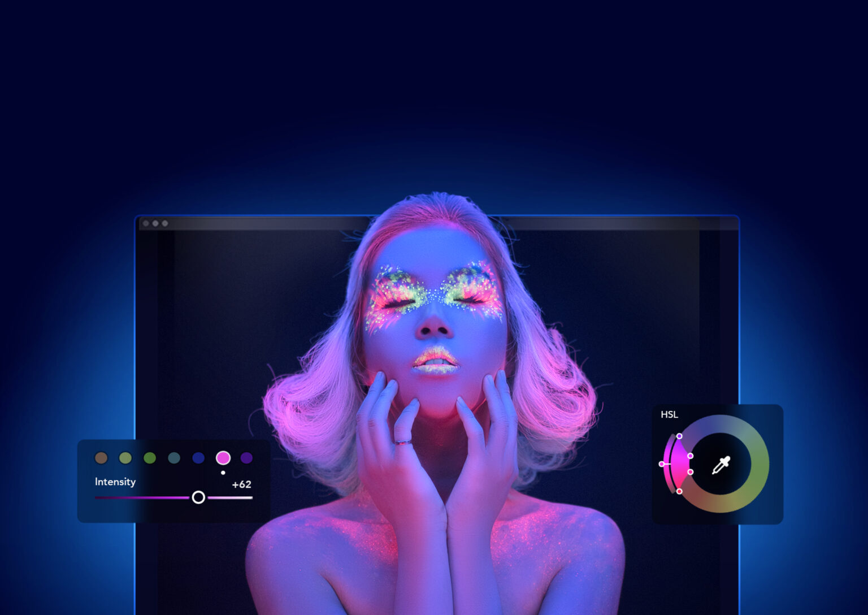Select the eyedropper tool in the HSL panel

[x=722, y=463]
